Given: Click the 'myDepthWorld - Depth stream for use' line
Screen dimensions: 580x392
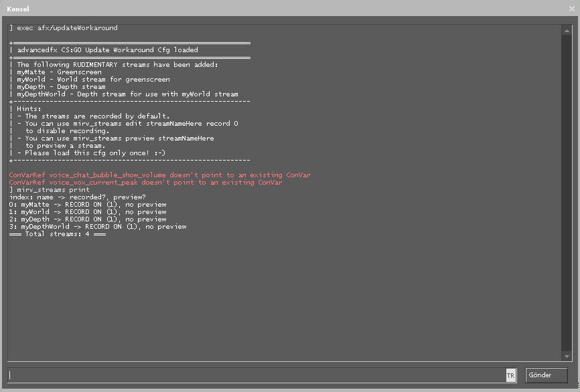Looking at the screenshot, I should [x=127, y=94].
